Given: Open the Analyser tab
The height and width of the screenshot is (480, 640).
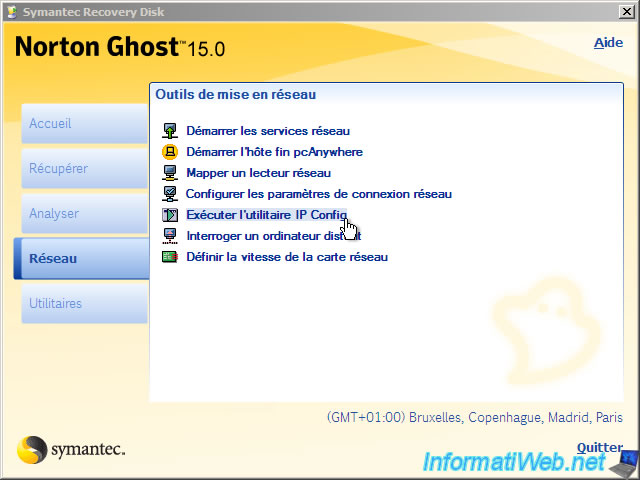Looking at the screenshot, I should (x=84, y=213).
